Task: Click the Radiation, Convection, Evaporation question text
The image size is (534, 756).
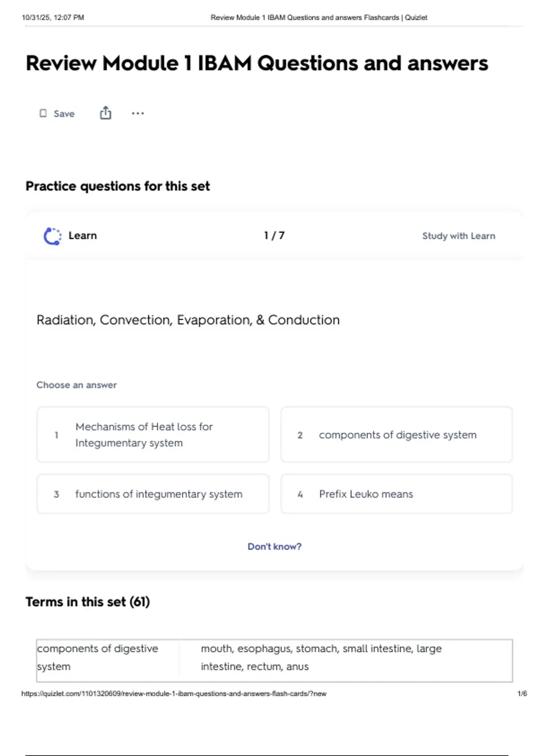Action: pyautogui.click(x=188, y=320)
